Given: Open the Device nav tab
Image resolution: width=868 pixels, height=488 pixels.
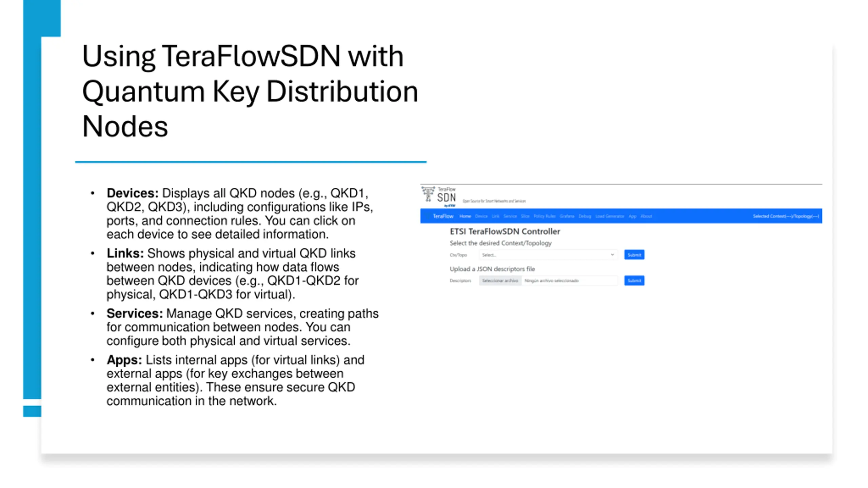Looking at the screenshot, I should [x=481, y=216].
